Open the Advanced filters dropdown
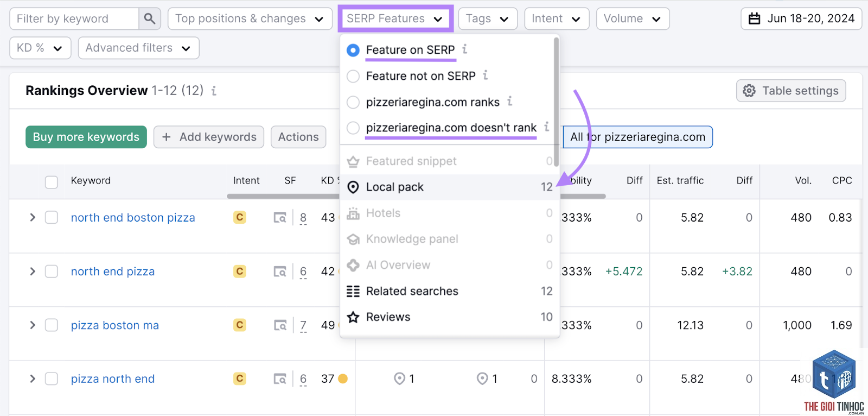The width and height of the screenshot is (868, 416). [x=138, y=48]
